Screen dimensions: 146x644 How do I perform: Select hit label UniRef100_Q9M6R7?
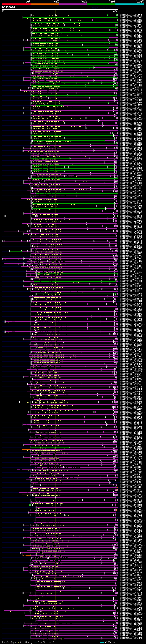(x=131, y=58)
